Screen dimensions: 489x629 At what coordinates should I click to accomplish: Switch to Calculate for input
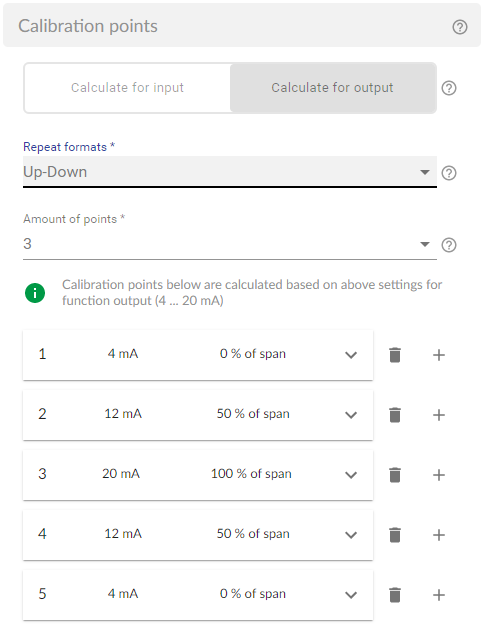127,88
